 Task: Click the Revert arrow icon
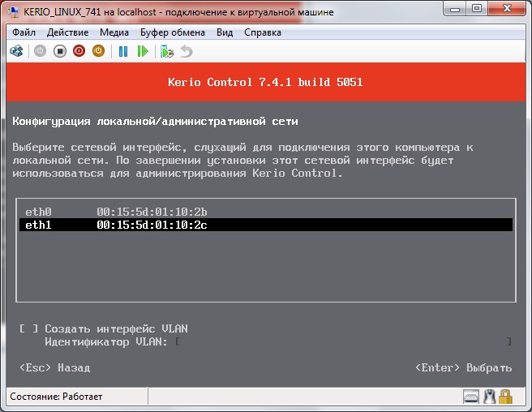pyautogui.click(x=187, y=52)
